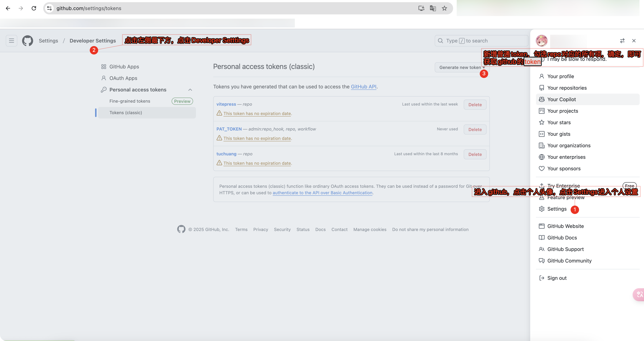644x341 pixels.
Task: Open the hamburger navigation menu
Action: 12,41
